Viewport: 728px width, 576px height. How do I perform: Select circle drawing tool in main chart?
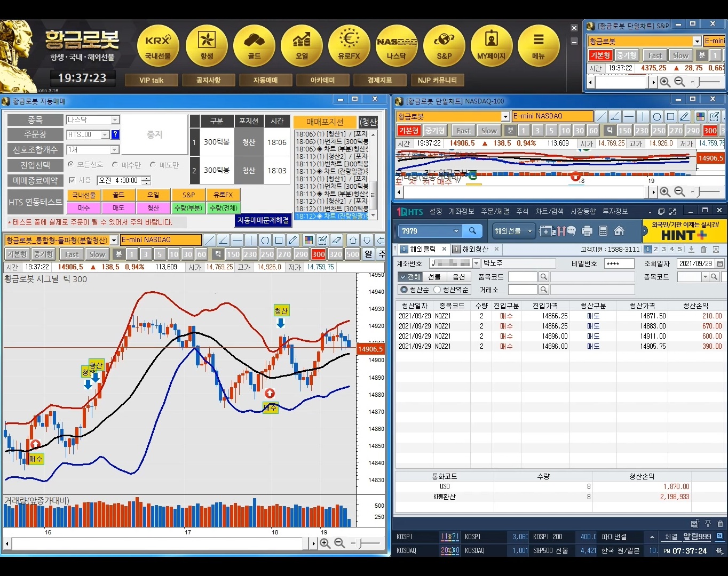click(265, 240)
